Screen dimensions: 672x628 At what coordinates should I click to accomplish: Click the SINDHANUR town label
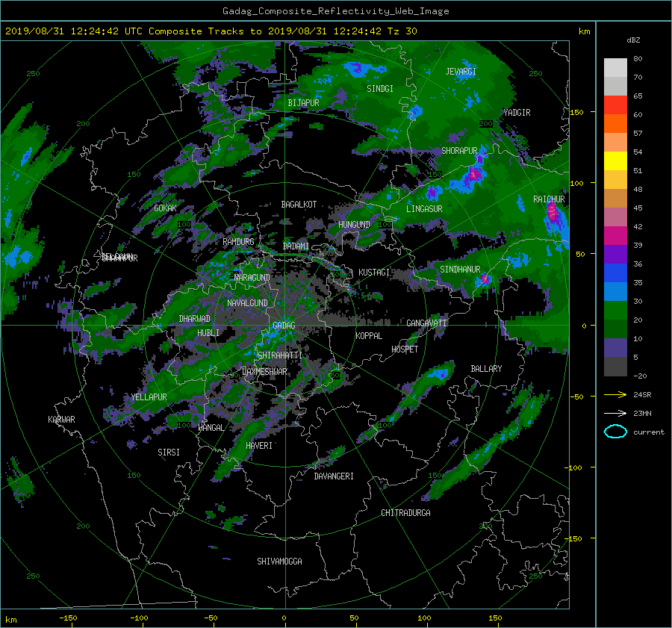[460, 270]
